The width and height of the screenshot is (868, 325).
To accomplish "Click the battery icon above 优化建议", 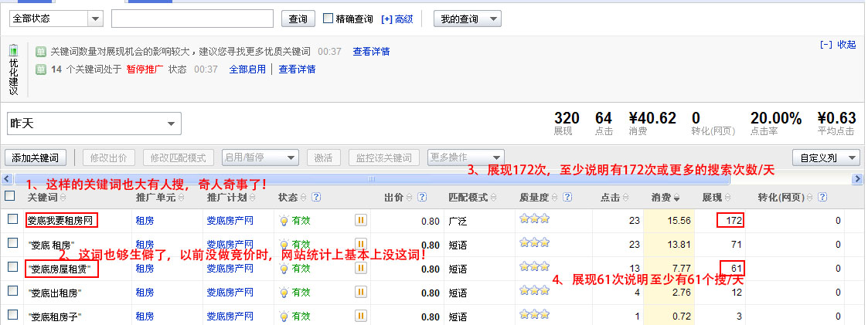I will tap(13, 50).
